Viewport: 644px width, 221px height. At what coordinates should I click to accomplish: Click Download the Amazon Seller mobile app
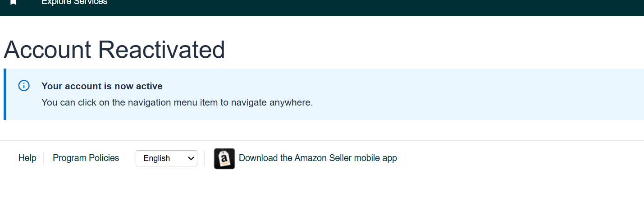click(x=318, y=158)
